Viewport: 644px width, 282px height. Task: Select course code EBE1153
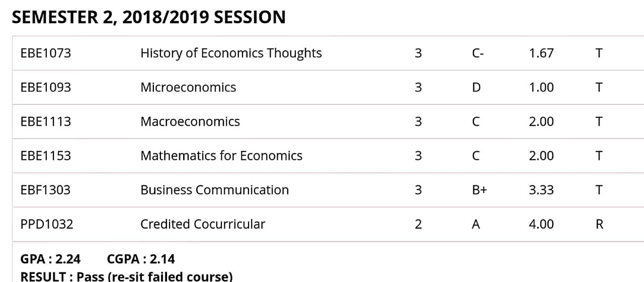click(45, 156)
